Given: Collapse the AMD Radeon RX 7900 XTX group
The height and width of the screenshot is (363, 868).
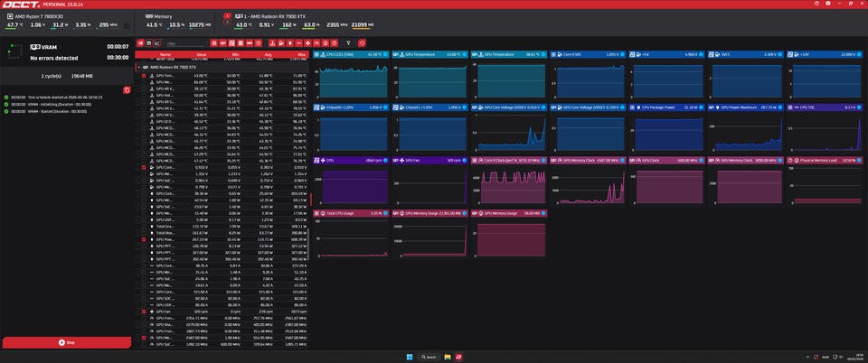Looking at the screenshot, I should coord(137,68).
